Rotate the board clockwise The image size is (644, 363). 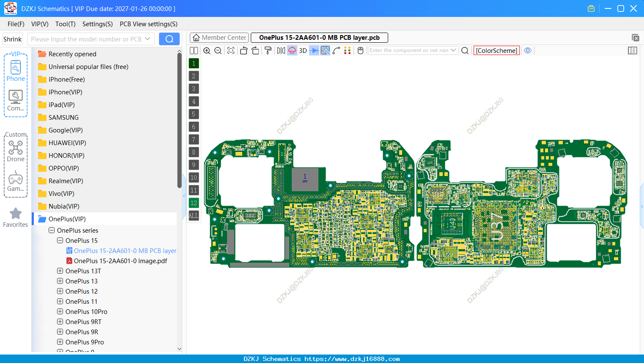[255, 50]
